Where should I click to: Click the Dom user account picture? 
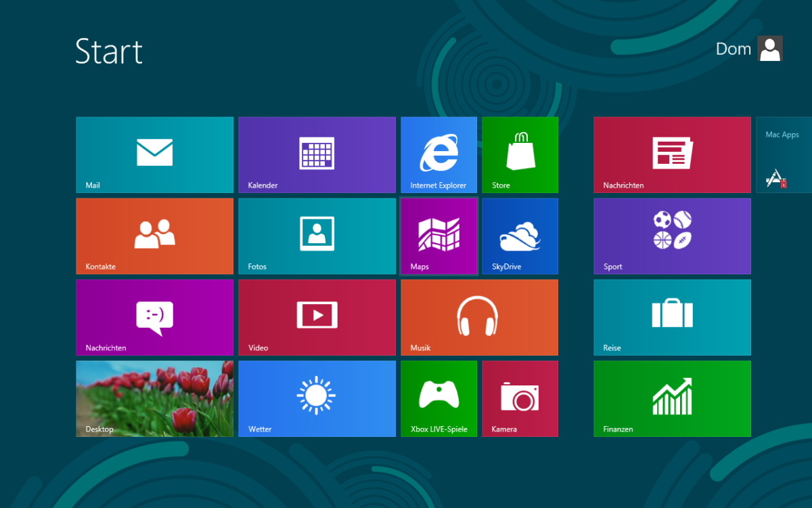(x=769, y=49)
